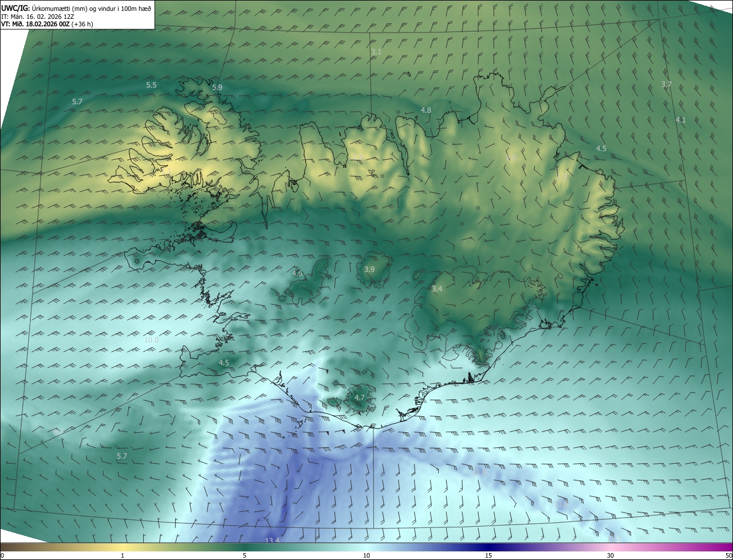This screenshot has height=560, width=733.
Task: Click the '3.9' value label on the map
Action: coord(369,269)
